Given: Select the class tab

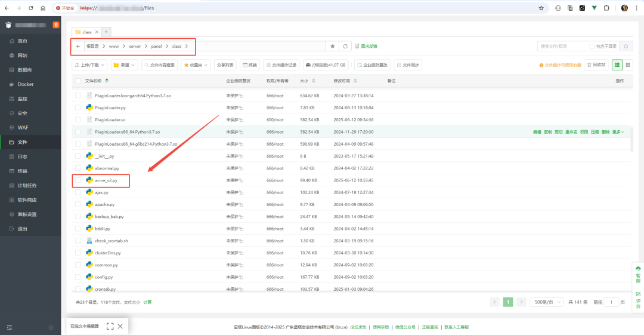Looking at the screenshot, I should click(x=86, y=32).
